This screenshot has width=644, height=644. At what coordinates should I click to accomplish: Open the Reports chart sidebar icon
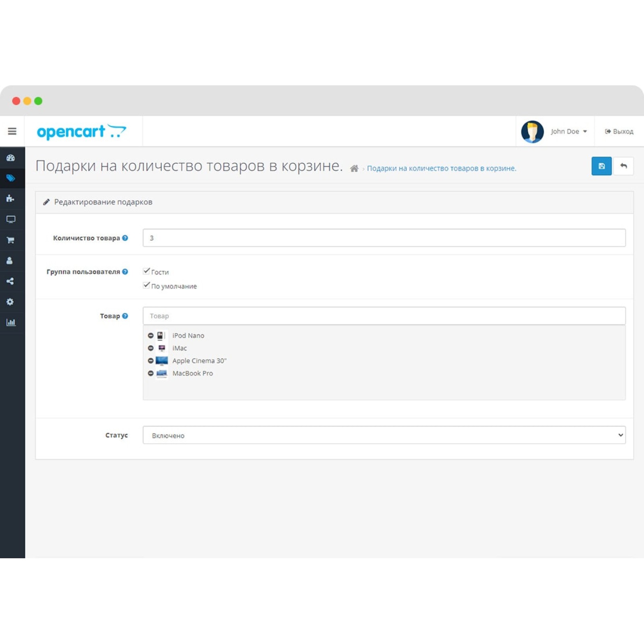click(x=10, y=322)
